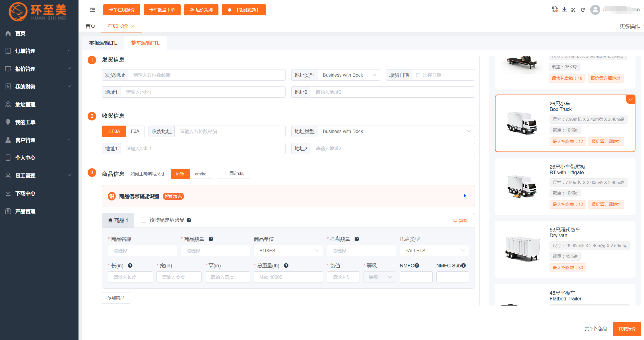Check 该物品是危险品 checkbox
Screen dimensions: 644x340
click(144, 220)
